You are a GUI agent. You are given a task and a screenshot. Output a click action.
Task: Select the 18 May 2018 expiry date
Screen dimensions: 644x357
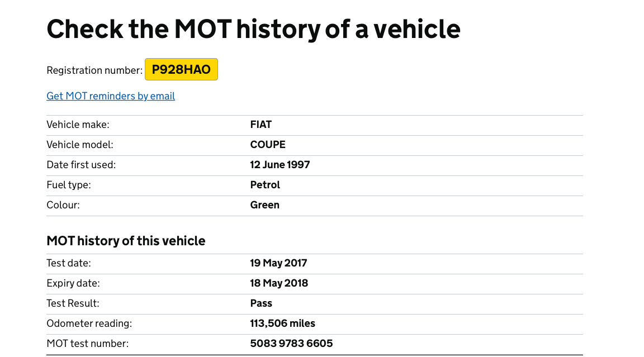click(279, 283)
